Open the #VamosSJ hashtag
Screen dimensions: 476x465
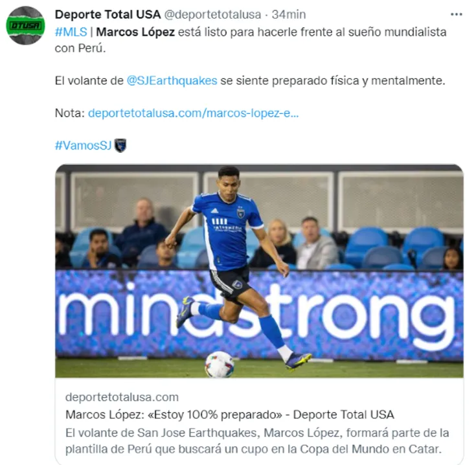[83, 145]
